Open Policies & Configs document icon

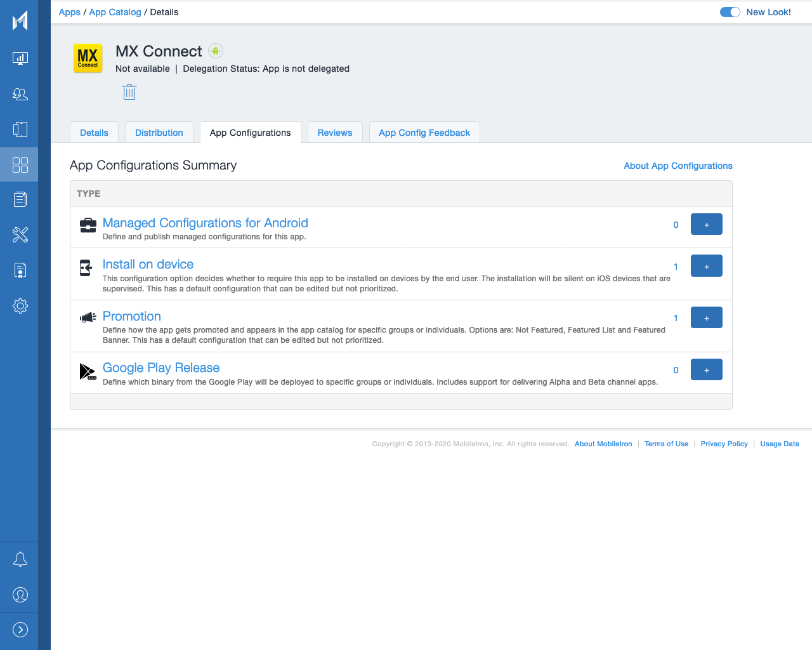click(20, 199)
